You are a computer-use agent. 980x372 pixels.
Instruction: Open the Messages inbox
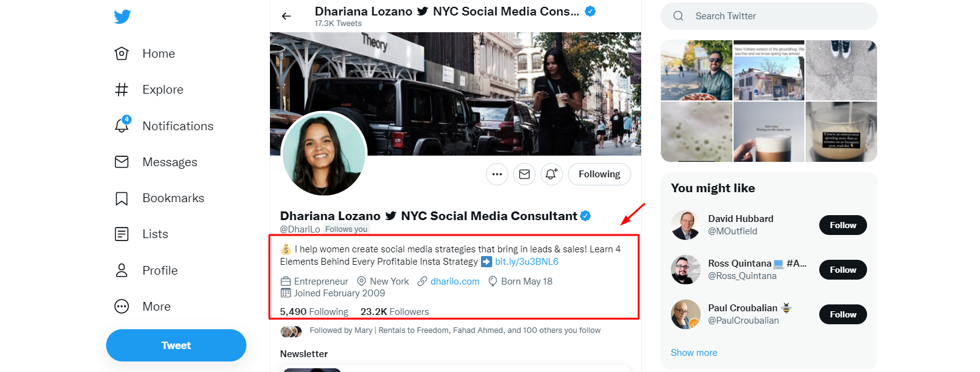pos(170,162)
